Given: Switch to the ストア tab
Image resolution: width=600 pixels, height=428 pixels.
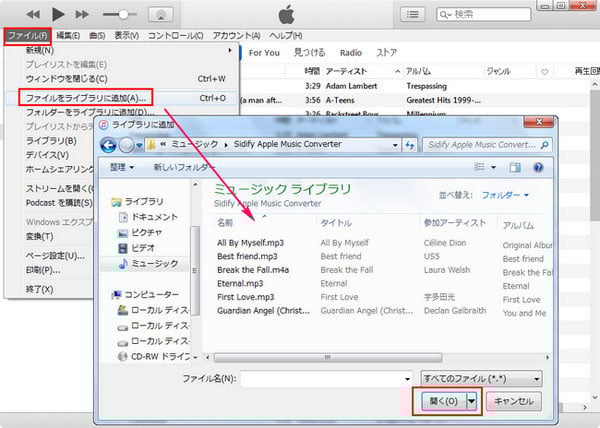Looking at the screenshot, I should click(x=386, y=53).
